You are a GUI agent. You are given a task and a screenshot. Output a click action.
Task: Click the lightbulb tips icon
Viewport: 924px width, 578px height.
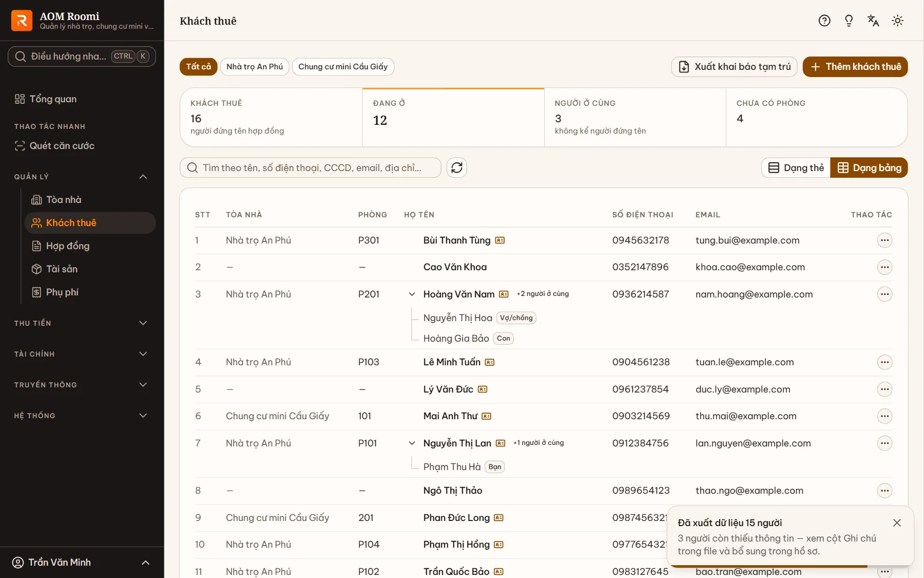849,21
